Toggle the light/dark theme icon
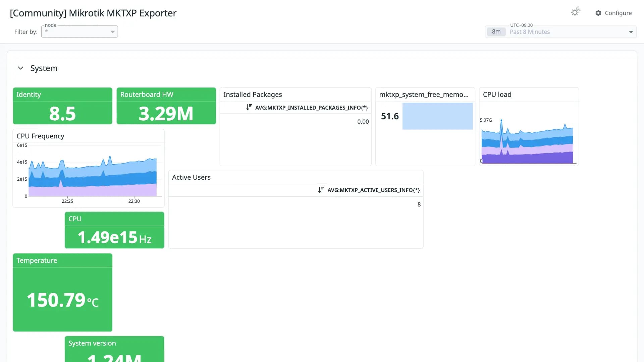Image resolution: width=644 pixels, height=362 pixels. [575, 12]
